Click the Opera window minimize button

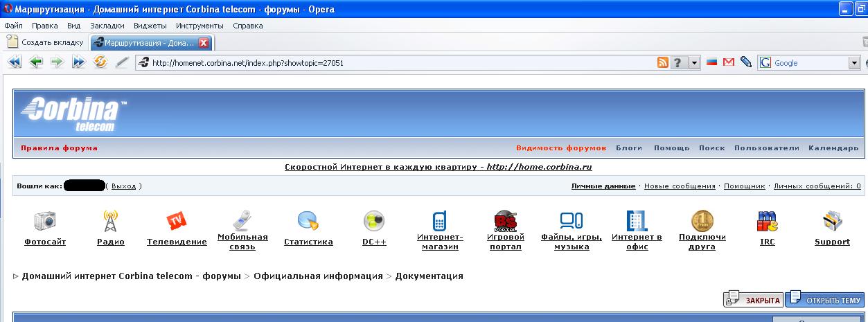tap(847, 9)
